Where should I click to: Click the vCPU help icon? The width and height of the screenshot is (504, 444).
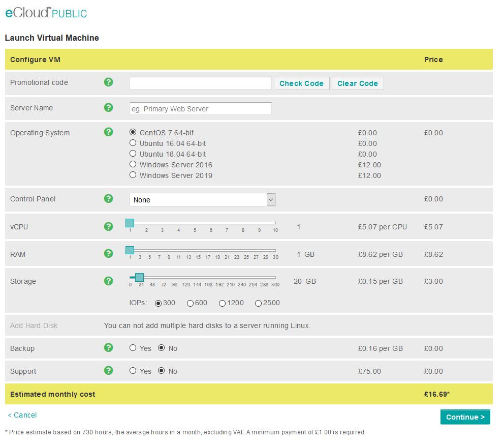(x=108, y=226)
